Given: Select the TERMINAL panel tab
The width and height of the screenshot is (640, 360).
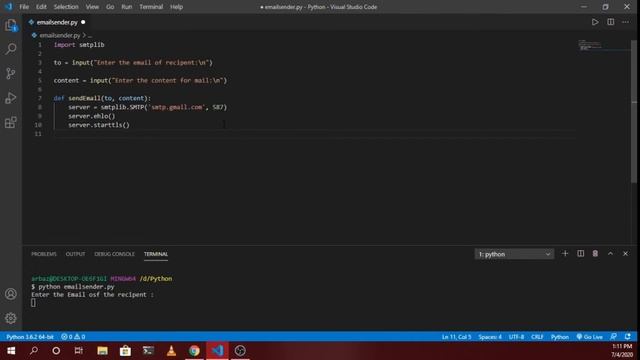Looking at the screenshot, I should 156,254.
